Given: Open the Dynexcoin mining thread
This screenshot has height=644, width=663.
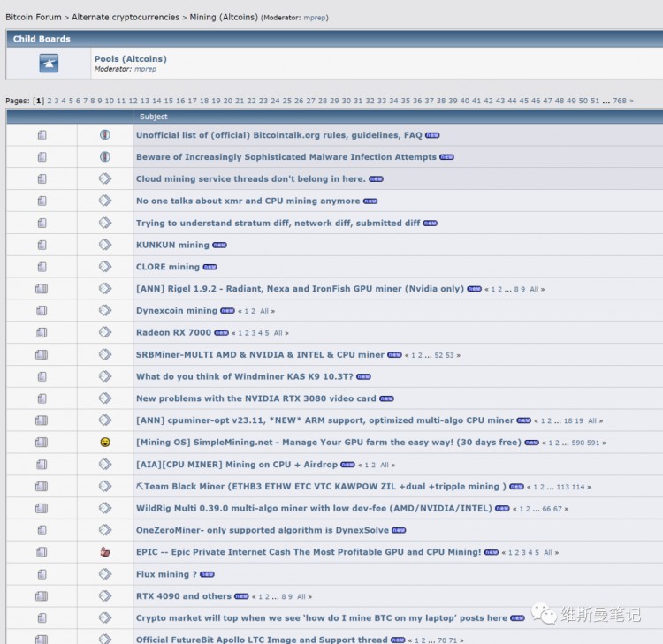Looking at the screenshot, I should pos(177,311).
